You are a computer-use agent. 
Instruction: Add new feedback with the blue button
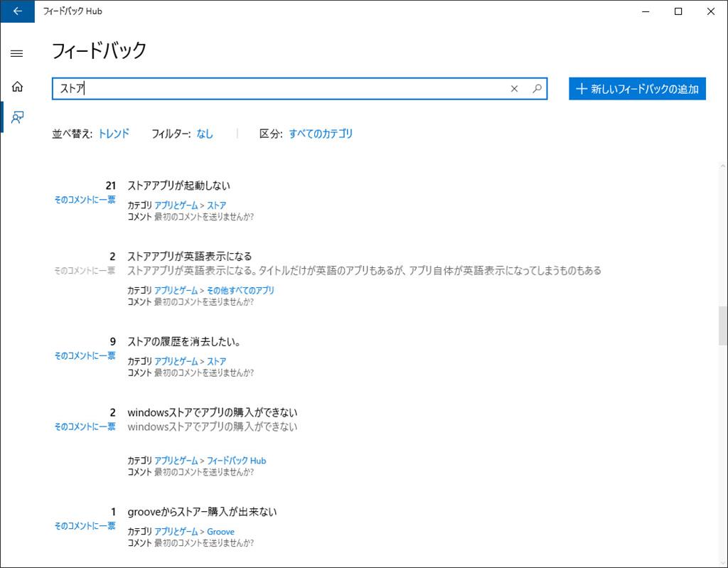[637, 89]
